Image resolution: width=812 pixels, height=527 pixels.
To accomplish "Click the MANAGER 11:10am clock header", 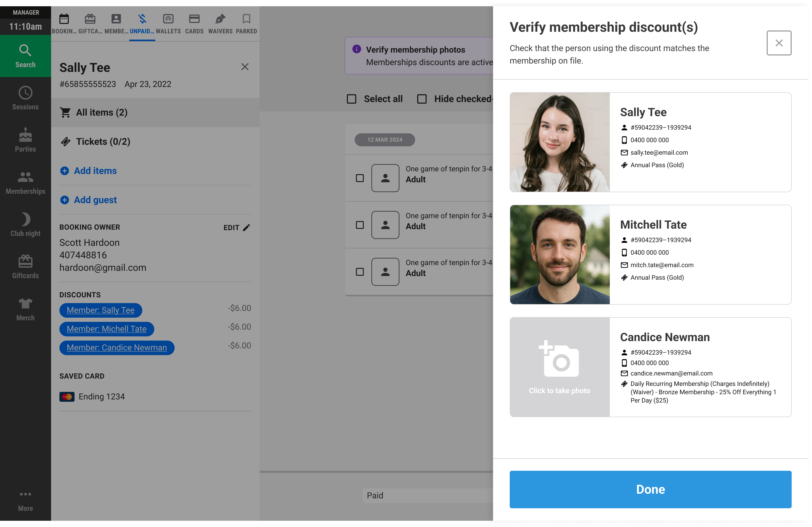I will coord(26,21).
